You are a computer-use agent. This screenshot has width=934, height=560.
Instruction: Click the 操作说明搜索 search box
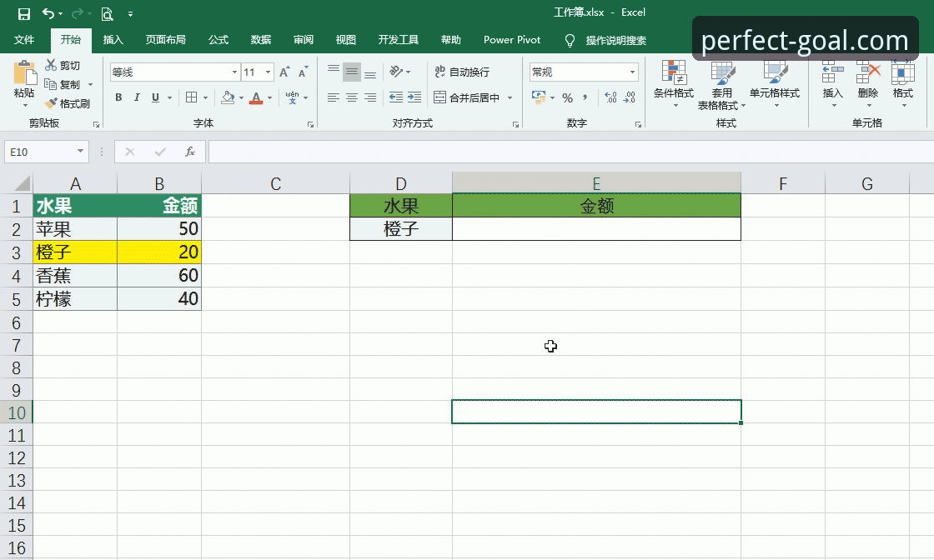coord(616,41)
